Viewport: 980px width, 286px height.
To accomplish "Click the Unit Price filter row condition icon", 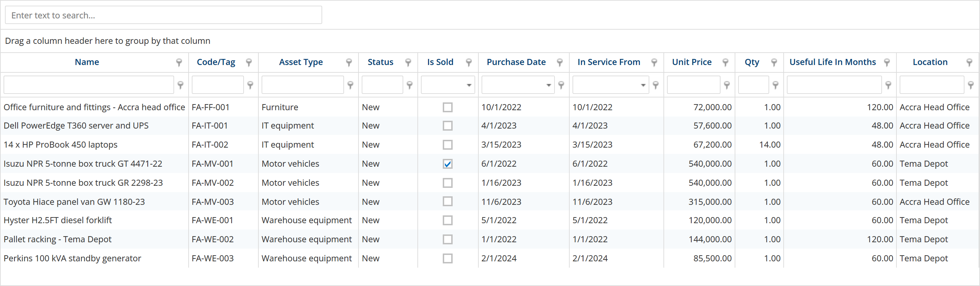I will pyautogui.click(x=727, y=85).
